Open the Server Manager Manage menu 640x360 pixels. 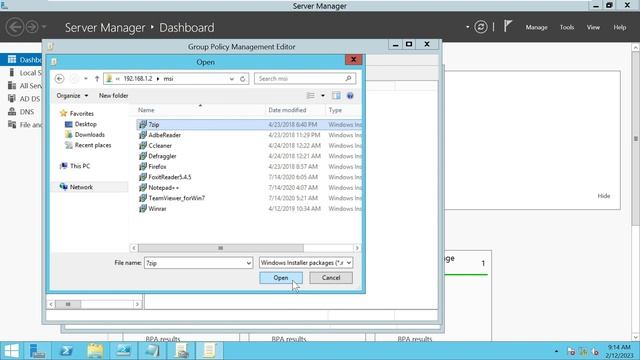(x=536, y=27)
